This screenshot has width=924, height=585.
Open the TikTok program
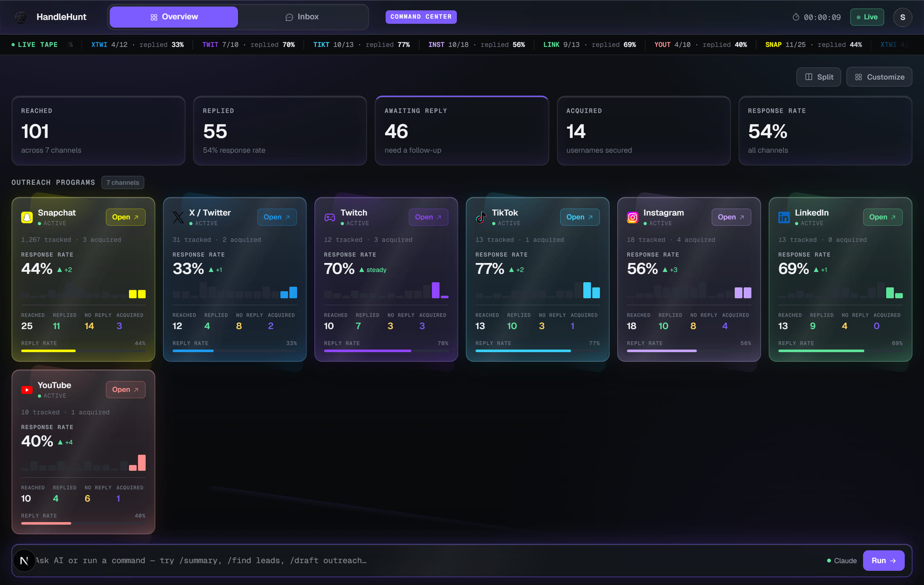(x=580, y=217)
